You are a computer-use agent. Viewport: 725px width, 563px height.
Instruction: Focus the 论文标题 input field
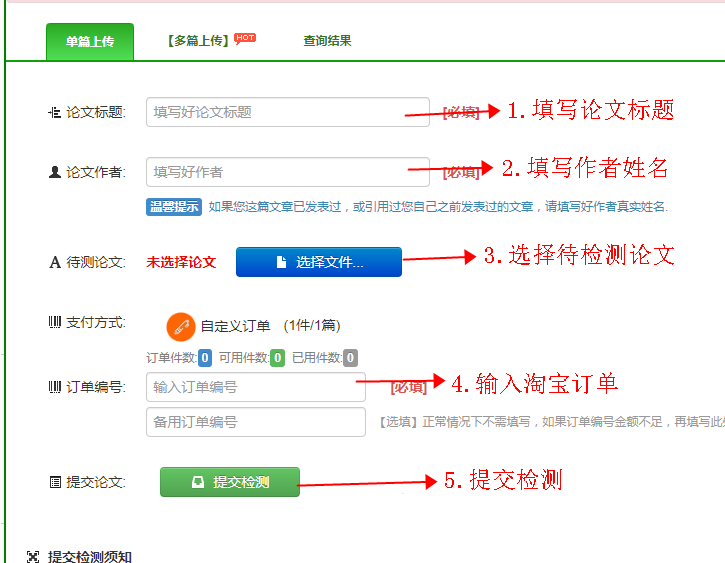[x=288, y=112]
